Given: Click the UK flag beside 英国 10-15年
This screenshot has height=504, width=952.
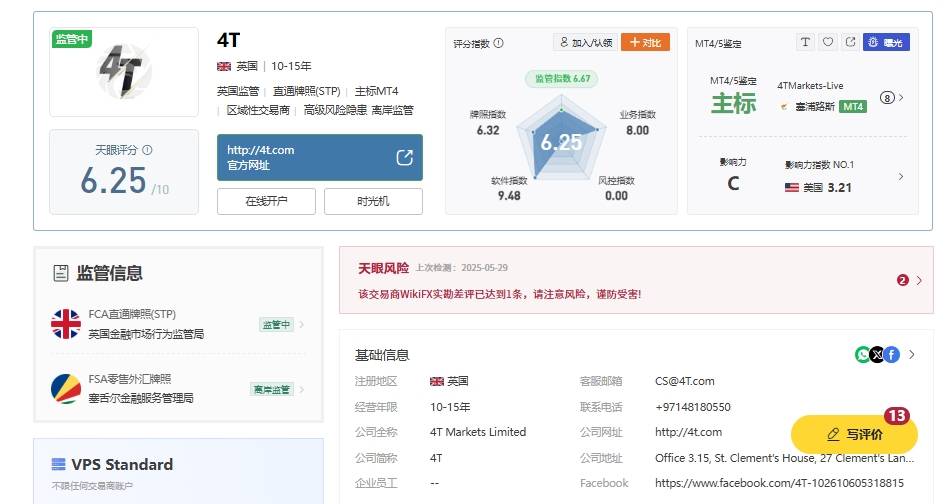Looking at the screenshot, I should click(224, 66).
